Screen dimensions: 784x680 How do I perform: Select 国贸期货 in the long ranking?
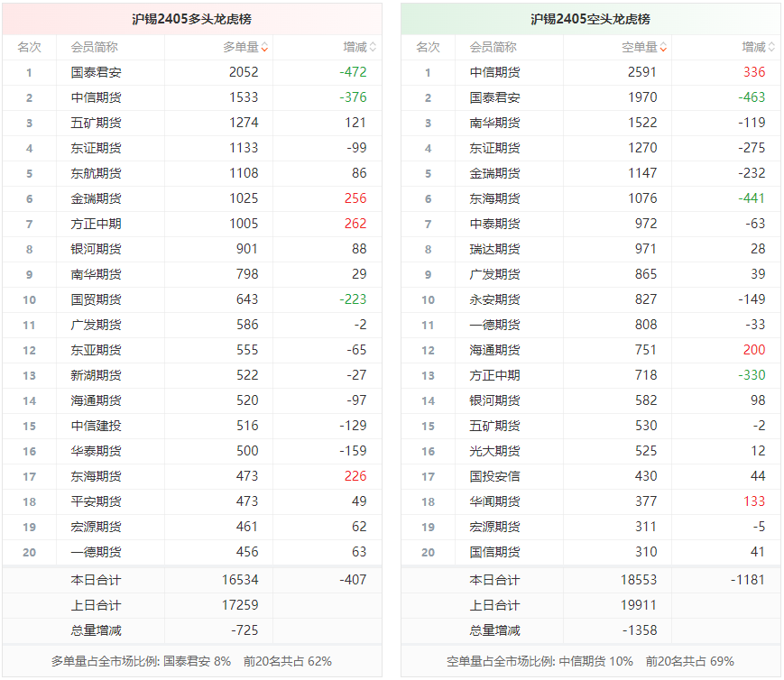(96, 299)
